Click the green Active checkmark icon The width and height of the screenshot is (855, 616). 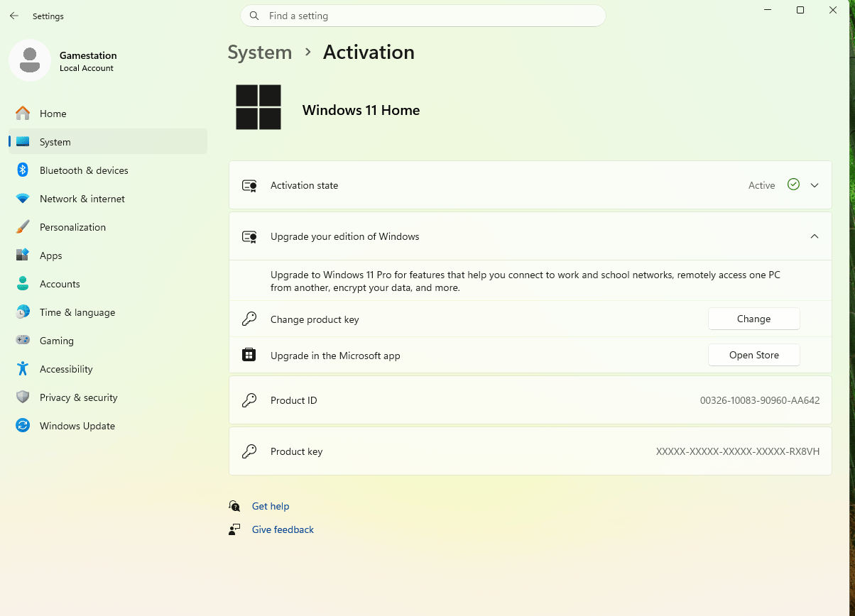(x=794, y=185)
